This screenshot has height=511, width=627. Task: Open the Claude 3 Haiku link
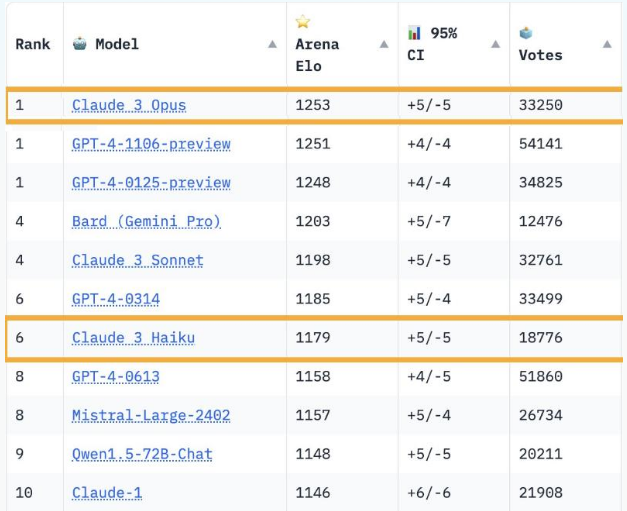[x=134, y=337]
